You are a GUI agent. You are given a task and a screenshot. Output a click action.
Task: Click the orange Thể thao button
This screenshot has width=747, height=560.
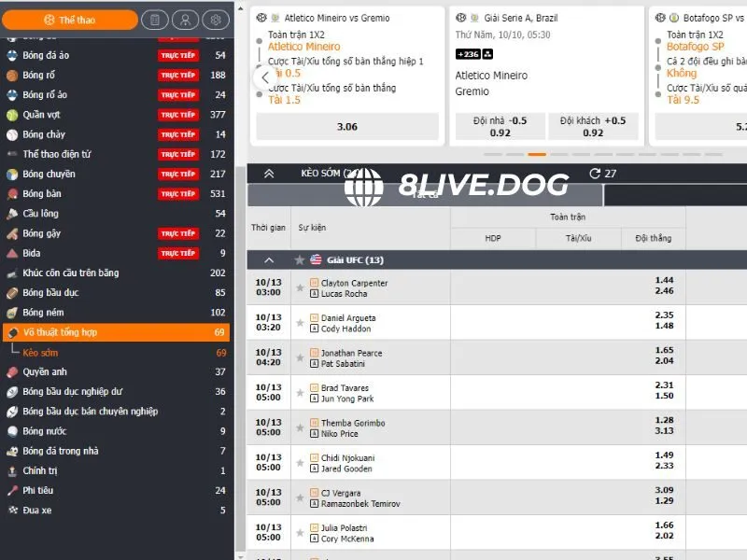click(69, 20)
